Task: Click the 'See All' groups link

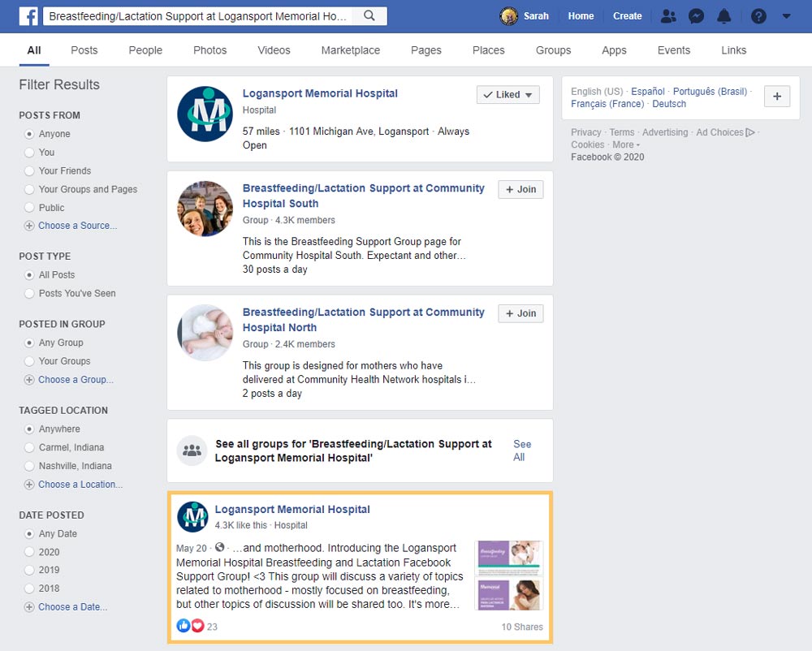Action: pos(521,451)
